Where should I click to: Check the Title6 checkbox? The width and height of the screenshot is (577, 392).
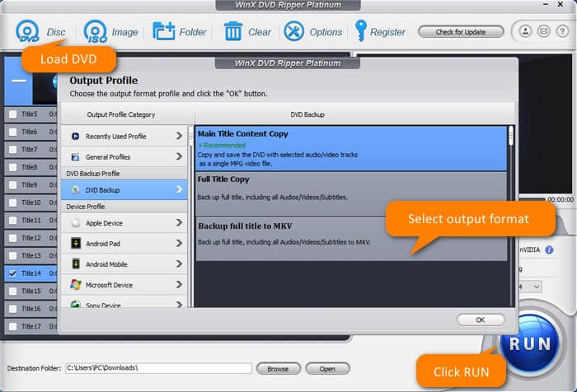point(13,132)
